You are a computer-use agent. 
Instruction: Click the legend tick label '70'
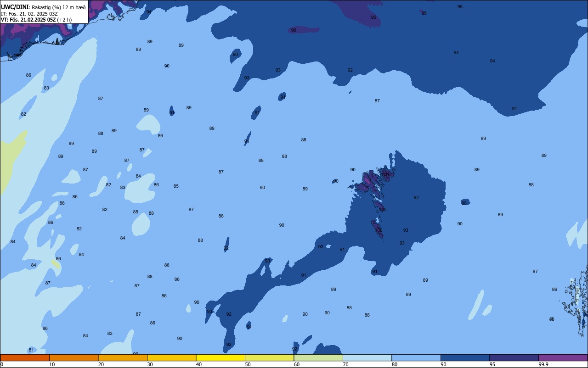point(345,364)
